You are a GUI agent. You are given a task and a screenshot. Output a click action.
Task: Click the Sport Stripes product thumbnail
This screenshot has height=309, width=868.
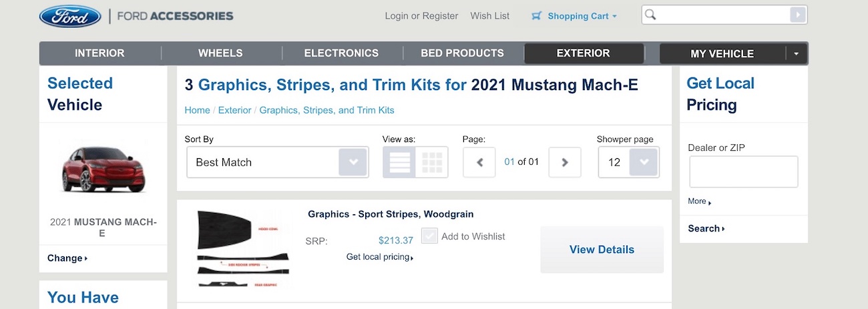coord(243,248)
